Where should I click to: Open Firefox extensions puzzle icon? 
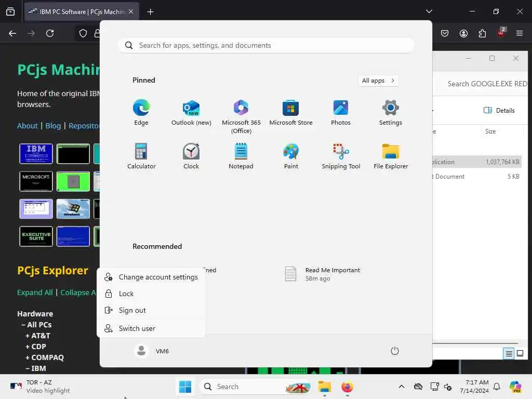pyautogui.click(x=482, y=33)
